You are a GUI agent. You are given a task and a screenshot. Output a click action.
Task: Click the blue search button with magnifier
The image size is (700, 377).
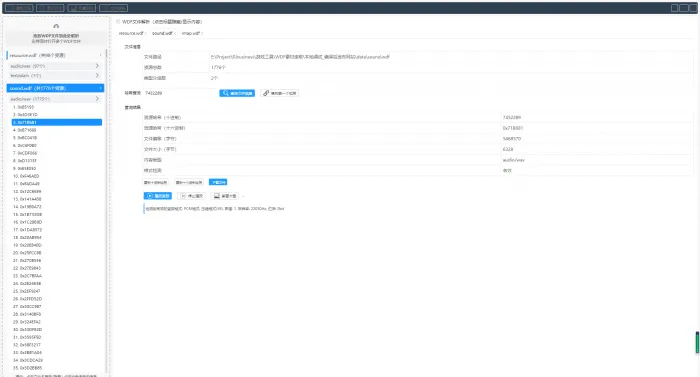tap(237, 93)
